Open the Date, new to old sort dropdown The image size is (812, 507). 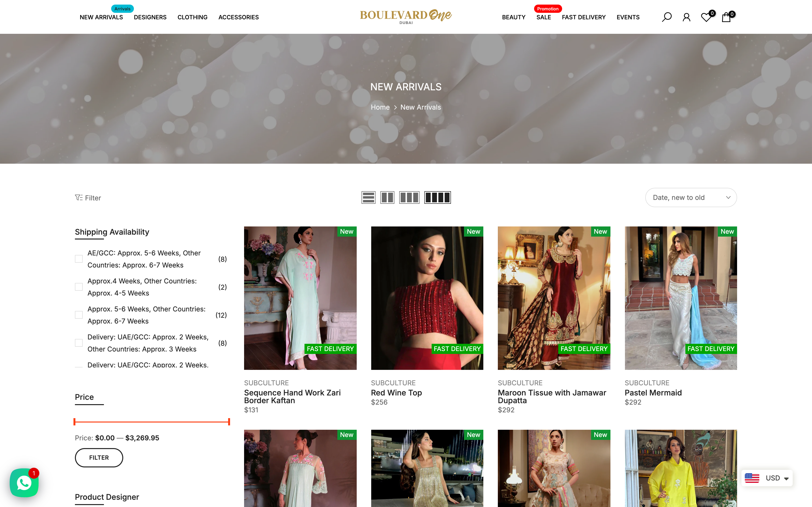tap(691, 197)
